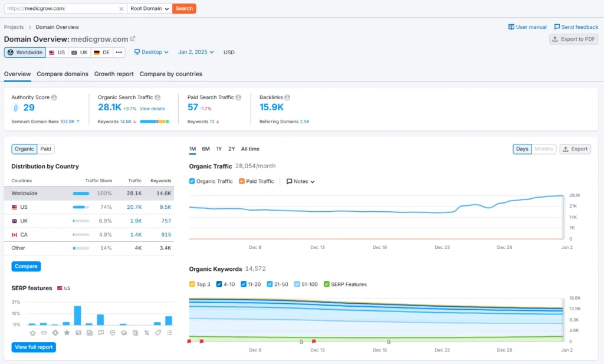Select the bulleted list SERP icon

(x=169, y=333)
